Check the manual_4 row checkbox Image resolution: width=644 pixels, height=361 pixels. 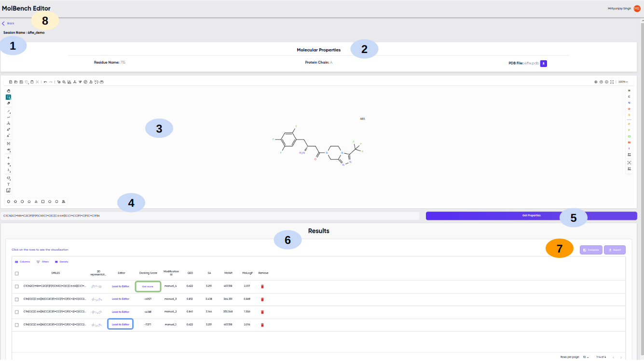point(17,286)
